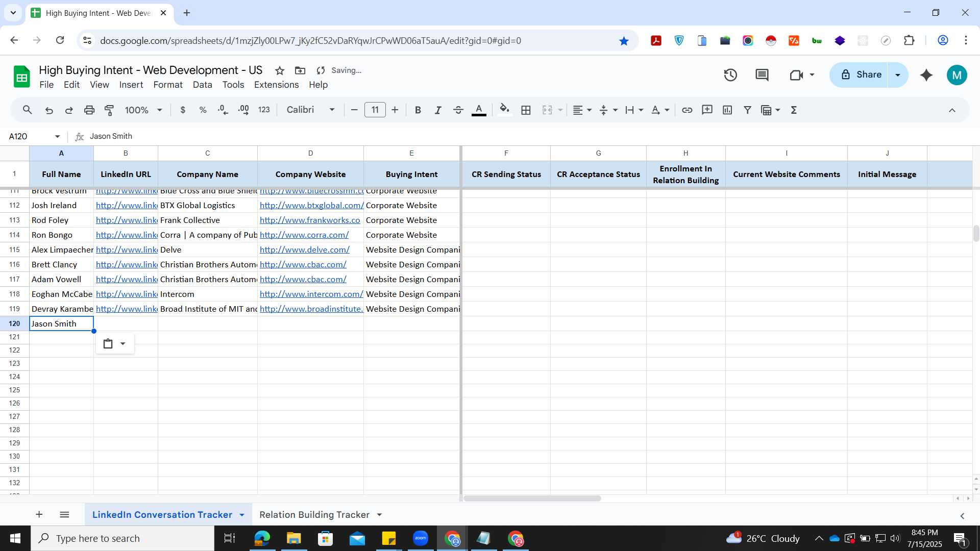Open the frankworks.co link

click(310, 220)
